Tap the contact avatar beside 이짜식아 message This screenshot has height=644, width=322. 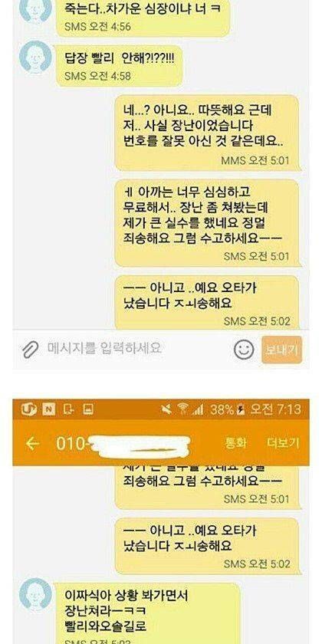(36, 594)
